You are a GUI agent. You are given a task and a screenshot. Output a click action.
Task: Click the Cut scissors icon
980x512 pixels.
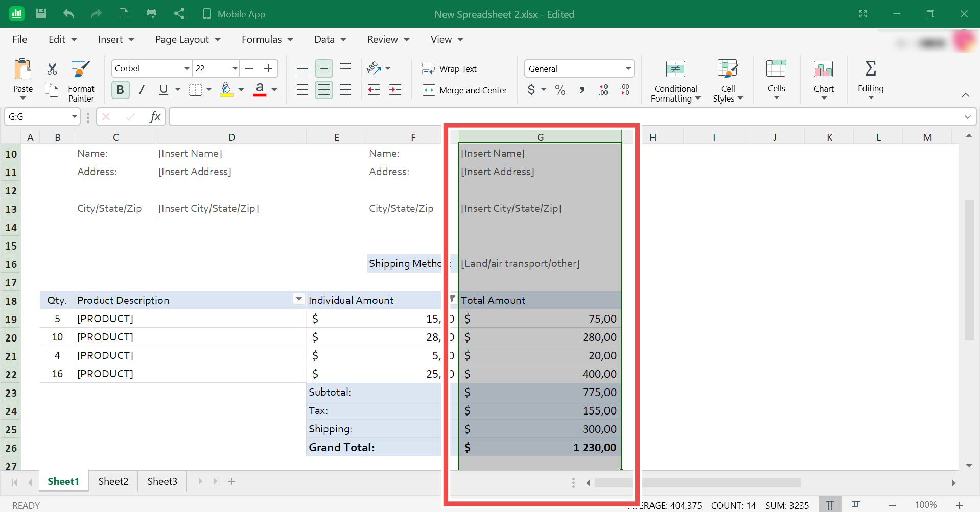[x=52, y=68]
